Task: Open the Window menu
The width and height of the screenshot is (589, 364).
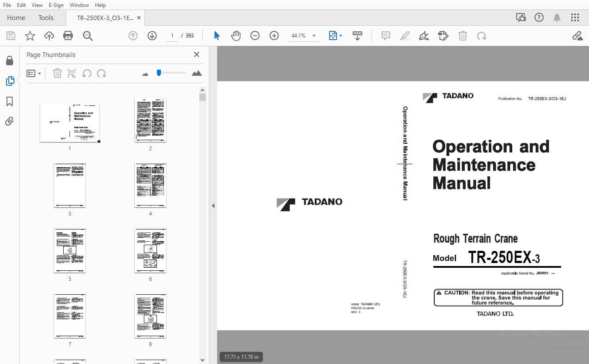Action: pos(79,5)
